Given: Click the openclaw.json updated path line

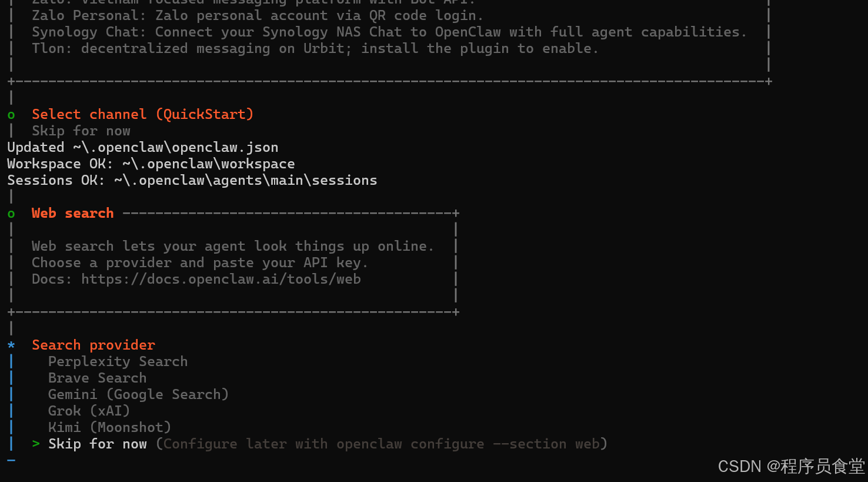Looking at the screenshot, I should pos(142,147).
